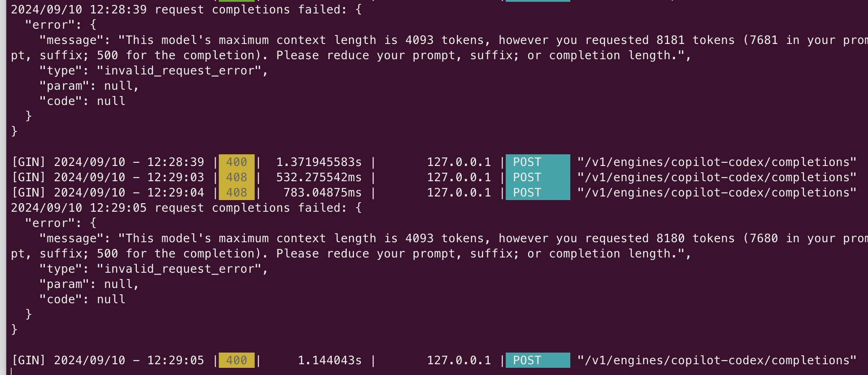Click the 408 status badge at 12:29:04
Image resolution: width=868 pixels, height=375 pixels.
[236, 192]
